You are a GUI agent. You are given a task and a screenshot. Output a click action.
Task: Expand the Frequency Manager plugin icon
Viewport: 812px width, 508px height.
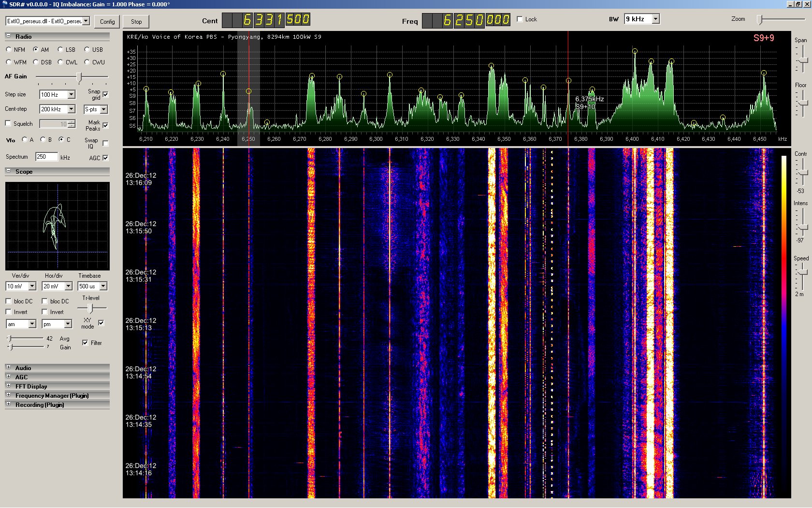[x=8, y=395]
